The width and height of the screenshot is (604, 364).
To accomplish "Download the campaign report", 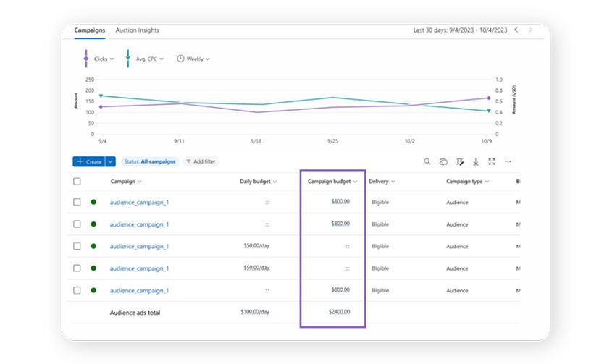I will pyautogui.click(x=476, y=162).
